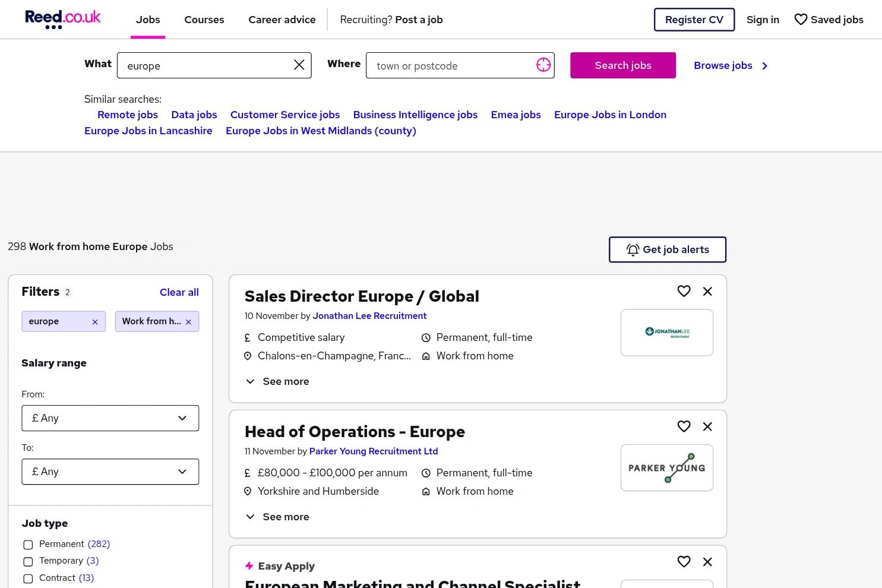Open the Jonathan Lee Recruitment logo
This screenshot has height=588, width=882.
coord(667,333)
